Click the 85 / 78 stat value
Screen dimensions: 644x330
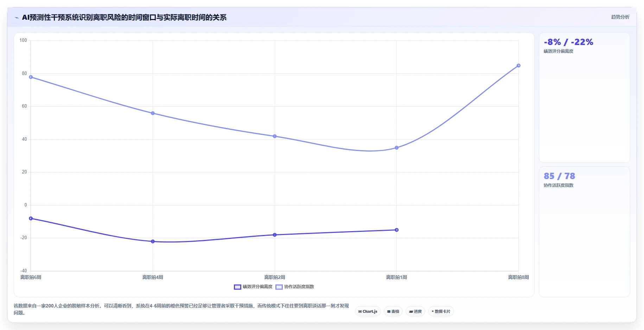pyautogui.click(x=559, y=176)
